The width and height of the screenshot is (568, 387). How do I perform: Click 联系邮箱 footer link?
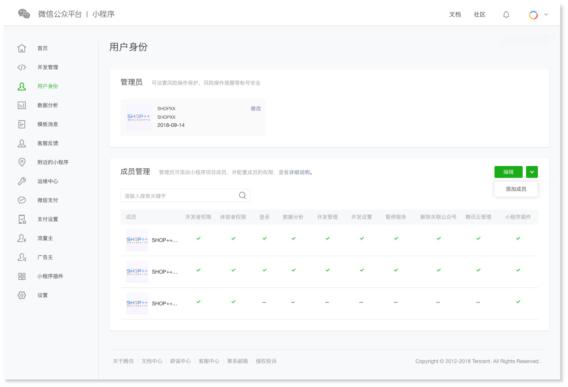pyautogui.click(x=238, y=361)
